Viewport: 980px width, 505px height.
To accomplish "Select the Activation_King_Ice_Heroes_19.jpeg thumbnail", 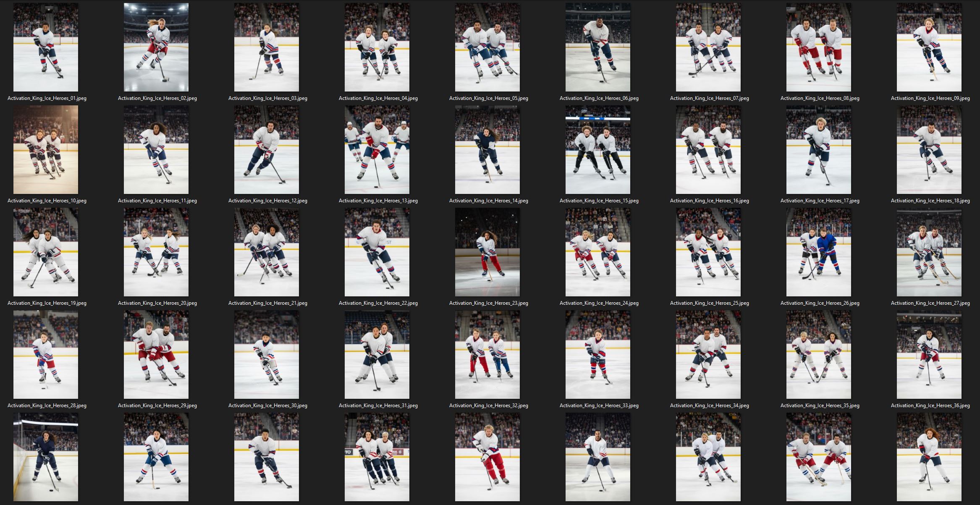I will pyautogui.click(x=46, y=252).
